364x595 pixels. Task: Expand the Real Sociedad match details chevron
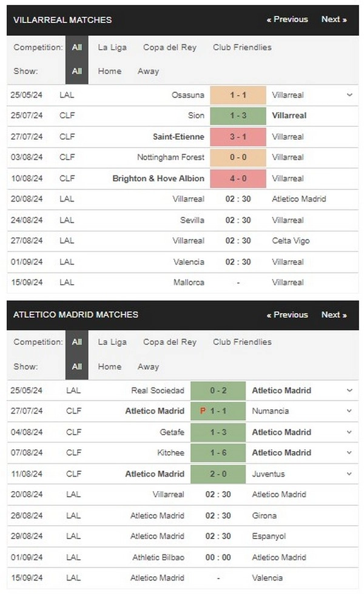click(349, 390)
